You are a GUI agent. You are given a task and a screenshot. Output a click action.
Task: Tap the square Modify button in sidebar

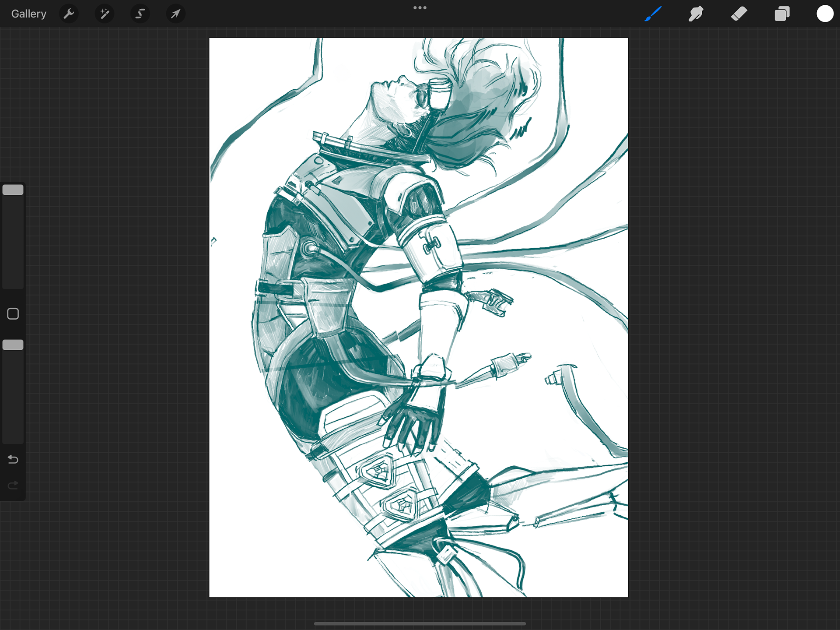coord(13,314)
